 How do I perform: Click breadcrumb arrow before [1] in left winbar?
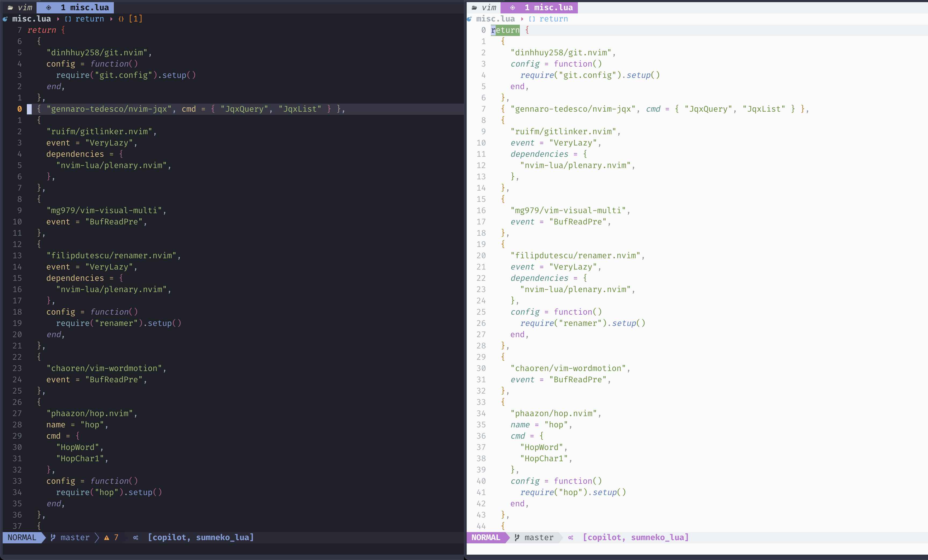[111, 19]
